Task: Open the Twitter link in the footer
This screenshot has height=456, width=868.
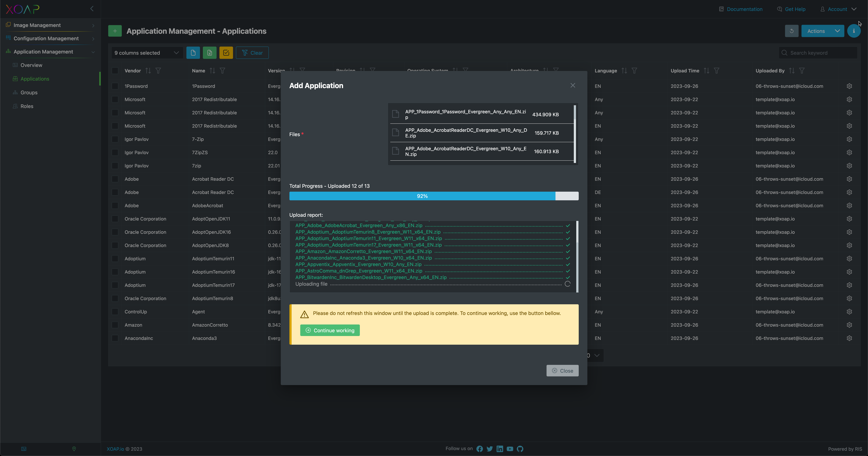Action: (490, 449)
